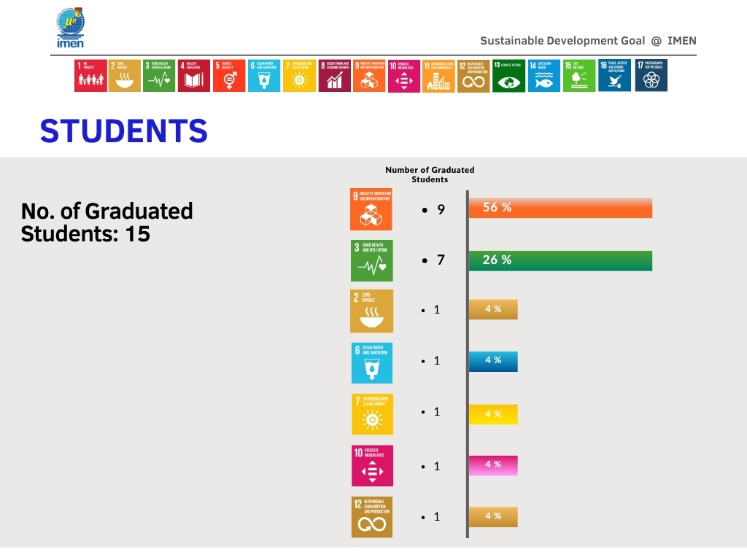The image size is (747, 560).
Task: Click the STUDENTS heading
Action: 124,131
